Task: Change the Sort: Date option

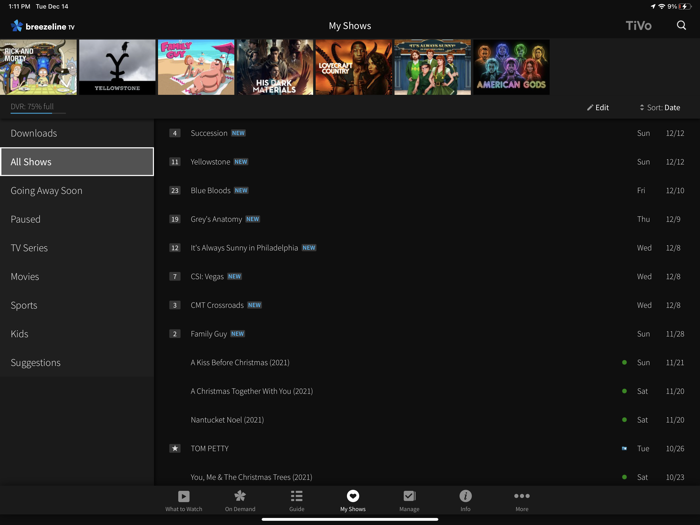Action: click(x=660, y=108)
